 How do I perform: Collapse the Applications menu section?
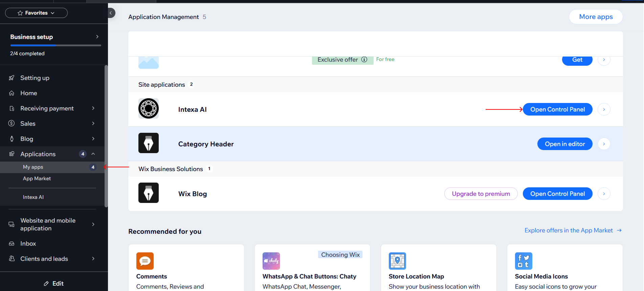[x=93, y=154]
